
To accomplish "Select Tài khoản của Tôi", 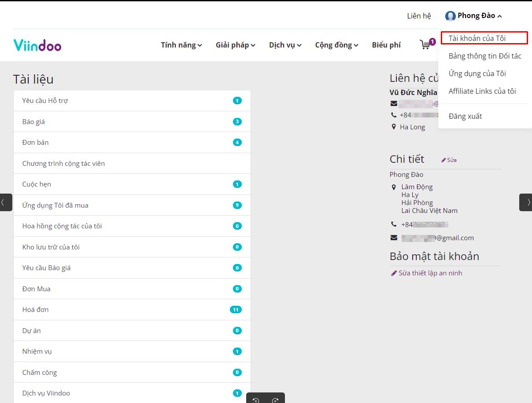I will 484,38.
